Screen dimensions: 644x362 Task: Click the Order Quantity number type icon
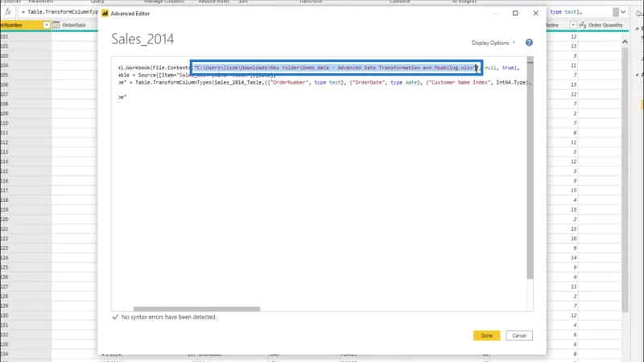click(x=582, y=25)
